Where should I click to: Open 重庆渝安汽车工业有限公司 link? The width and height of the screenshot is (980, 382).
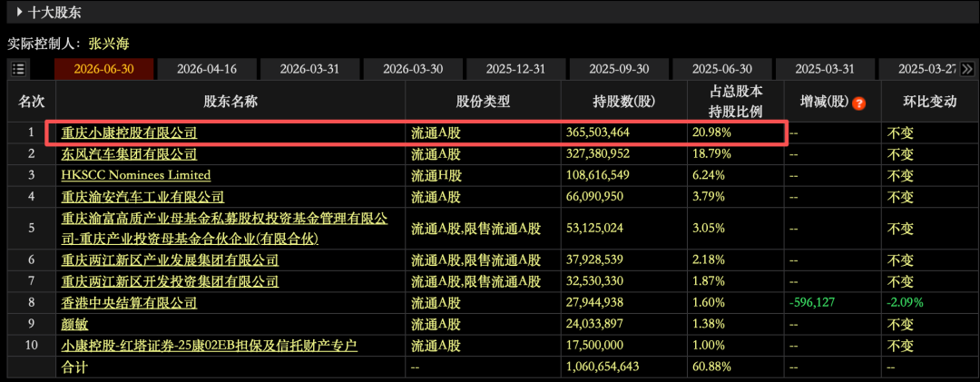pyautogui.click(x=142, y=196)
